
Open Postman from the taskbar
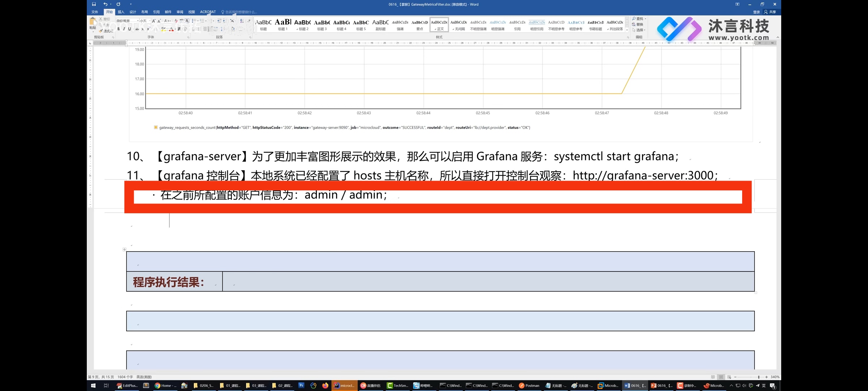pyautogui.click(x=529, y=386)
